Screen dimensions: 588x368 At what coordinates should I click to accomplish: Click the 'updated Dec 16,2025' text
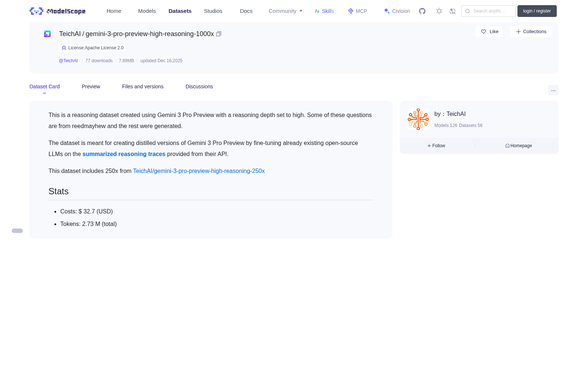coord(161,61)
